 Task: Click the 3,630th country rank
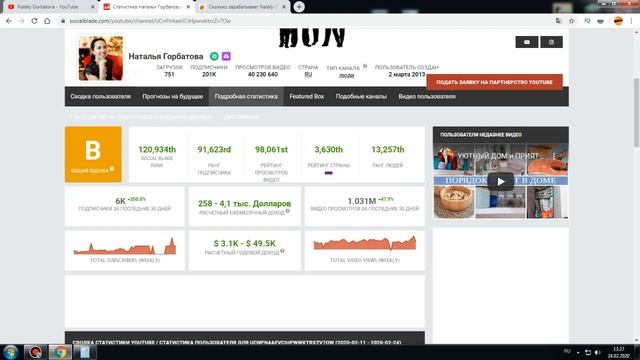click(329, 150)
